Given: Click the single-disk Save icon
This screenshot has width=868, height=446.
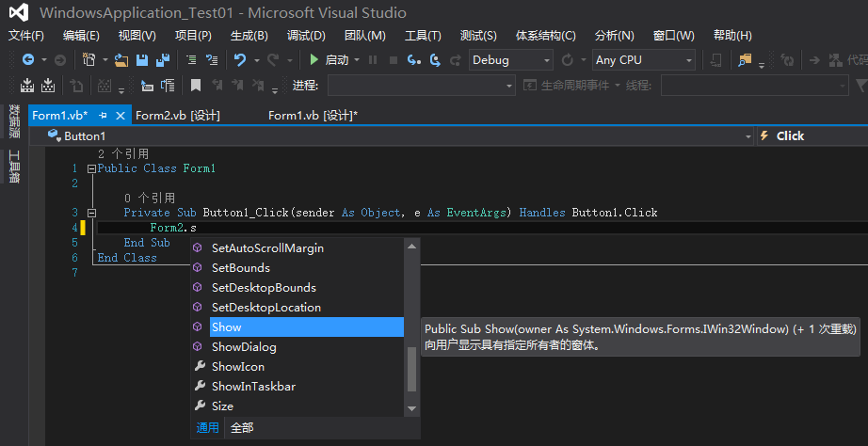Looking at the screenshot, I should click(142, 60).
